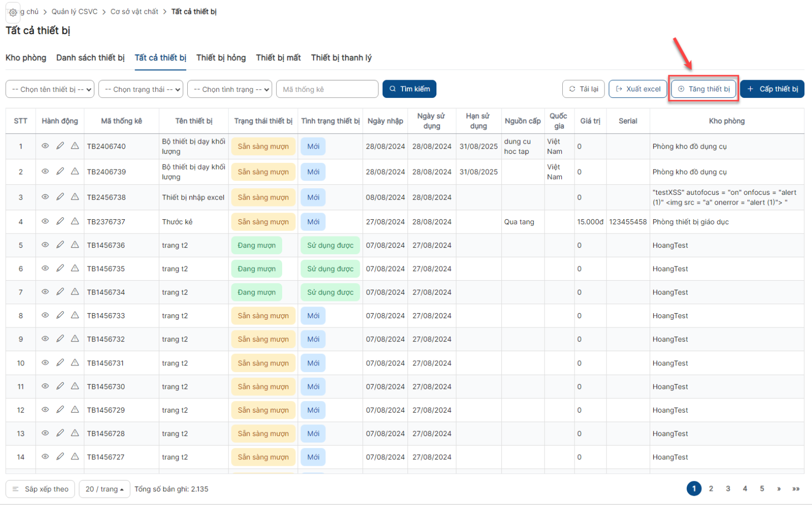Report issue on TB1456736 via triangle icon

tap(75, 245)
